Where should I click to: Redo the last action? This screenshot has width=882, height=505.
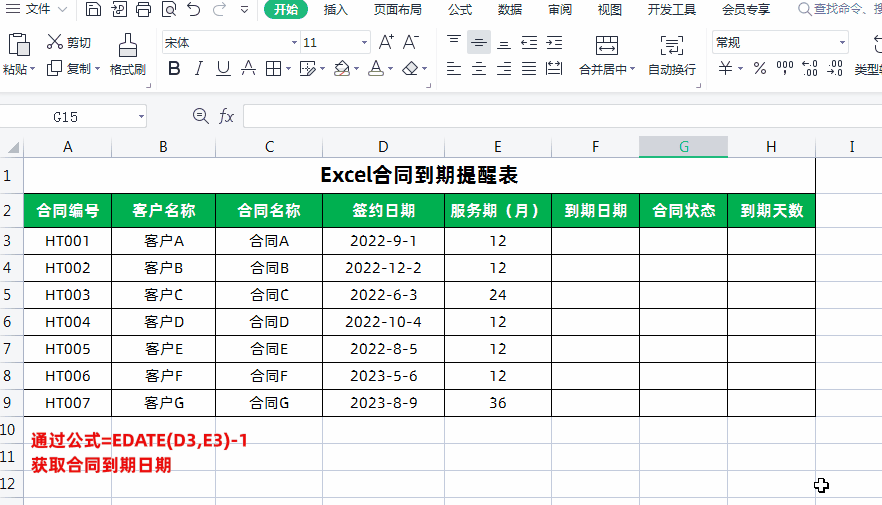coord(219,9)
